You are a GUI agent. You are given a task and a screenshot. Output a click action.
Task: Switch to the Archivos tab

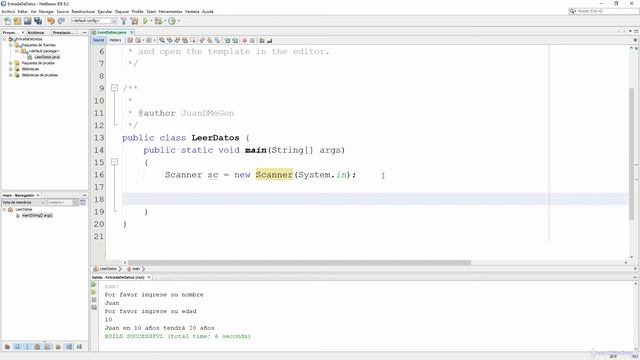tap(36, 32)
